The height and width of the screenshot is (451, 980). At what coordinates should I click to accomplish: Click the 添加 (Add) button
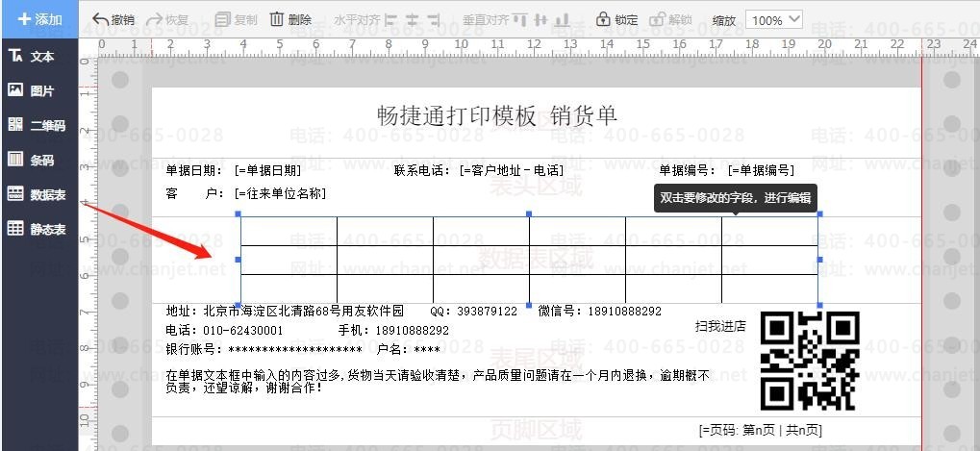click(x=39, y=18)
